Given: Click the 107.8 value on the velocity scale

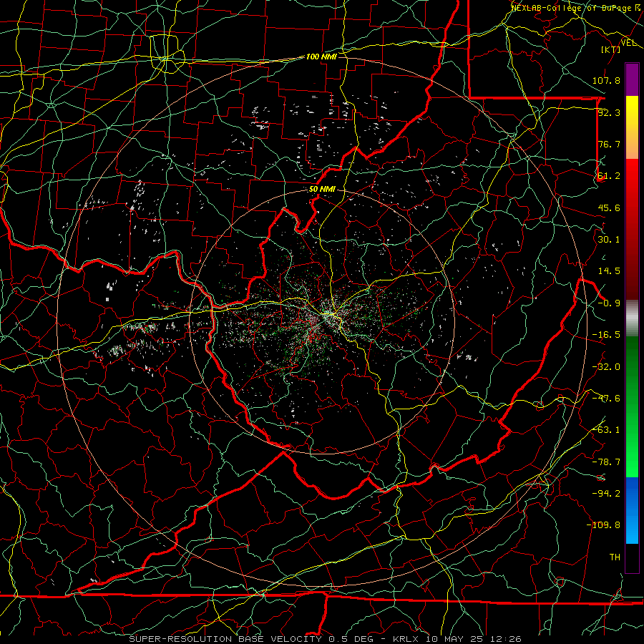Looking at the screenshot, I should 606,80.
